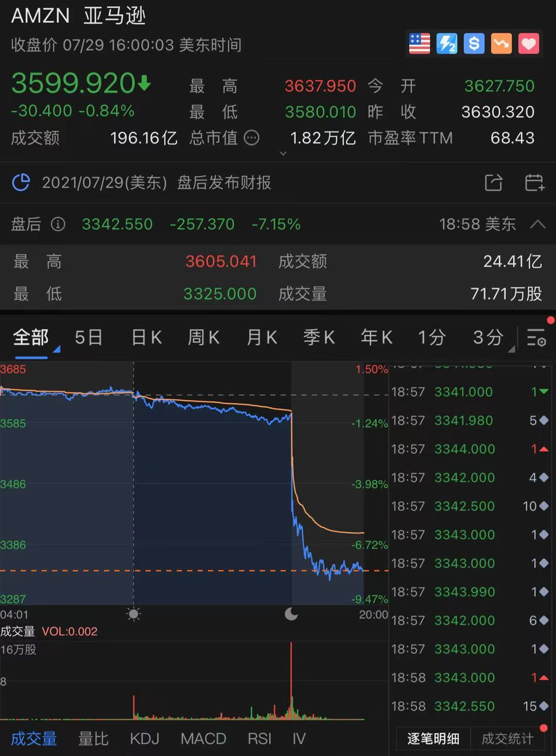The height and width of the screenshot is (756, 556).
Task: Select the 量比 indicator tab
Action: tap(93, 738)
